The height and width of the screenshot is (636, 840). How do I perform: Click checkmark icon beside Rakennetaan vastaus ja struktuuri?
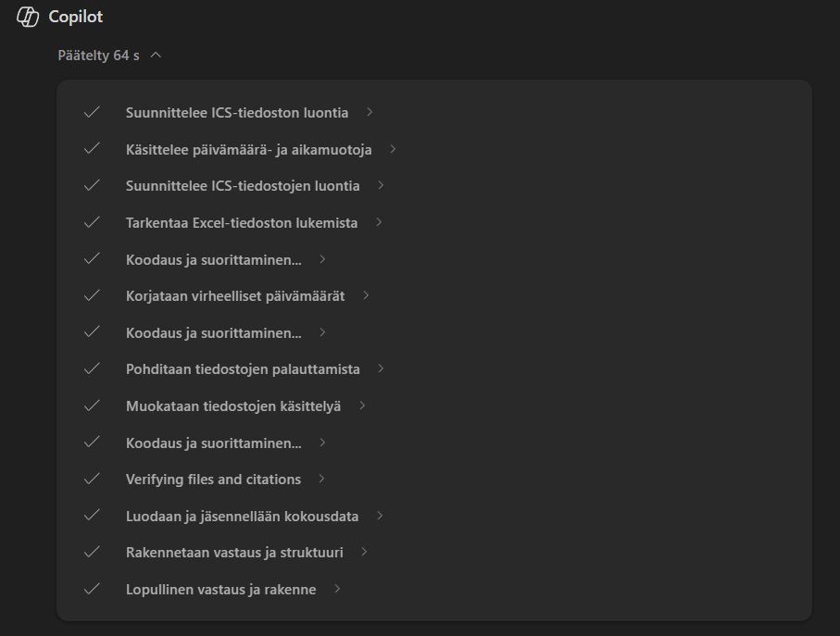pyautogui.click(x=92, y=552)
